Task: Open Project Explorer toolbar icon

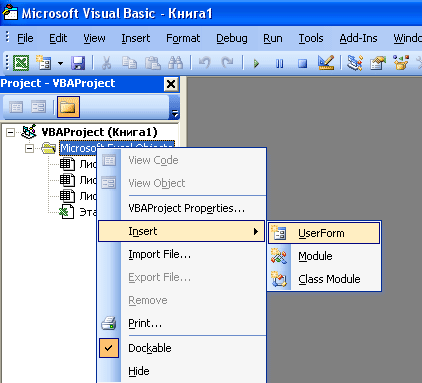Action: [355, 63]
